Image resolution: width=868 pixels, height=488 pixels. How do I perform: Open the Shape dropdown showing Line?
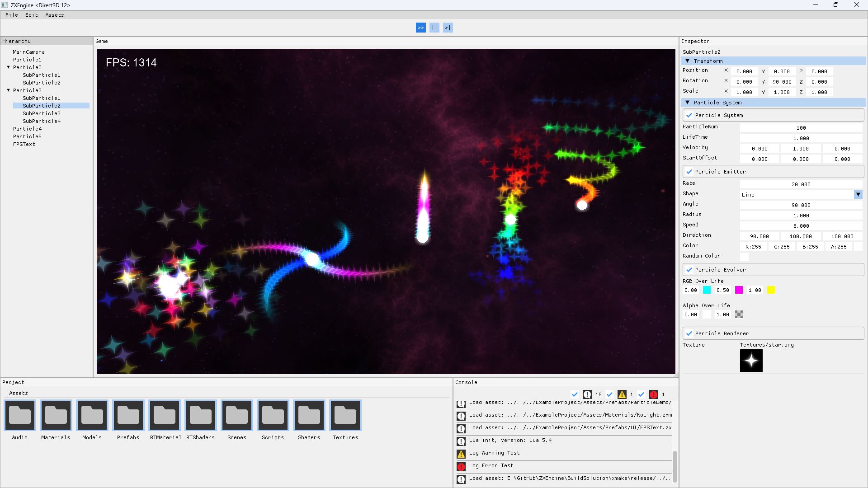click(x=801, y=195)
